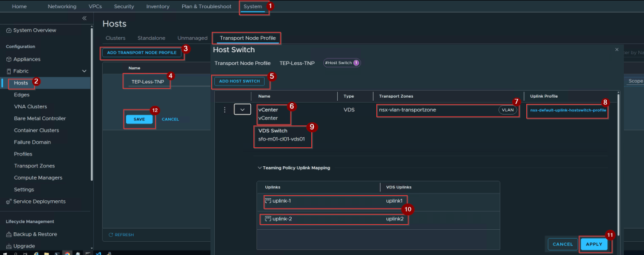
Task: Collapse Teaming Policy Uplink Mapping section
Action: tap(260, 168)
